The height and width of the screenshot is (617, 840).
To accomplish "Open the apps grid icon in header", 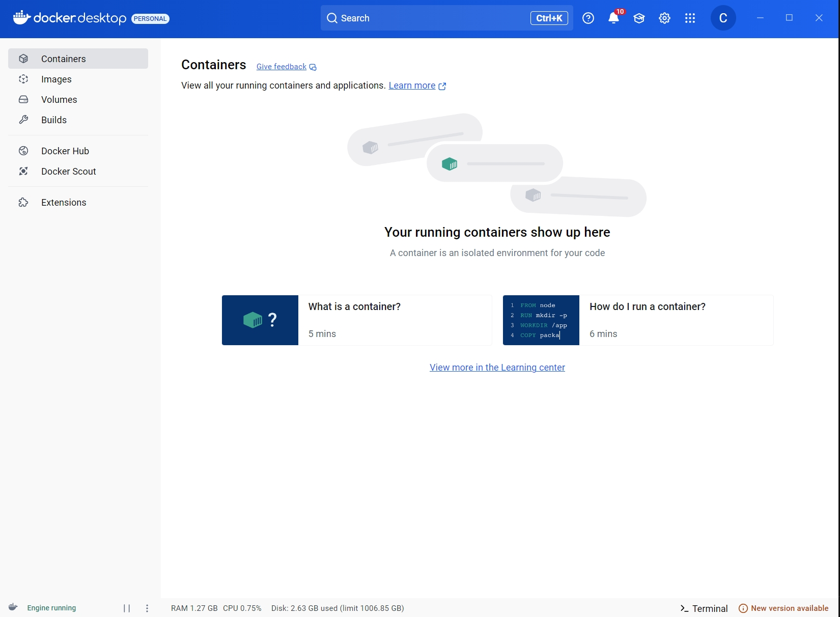I will (x=690, y=18).
